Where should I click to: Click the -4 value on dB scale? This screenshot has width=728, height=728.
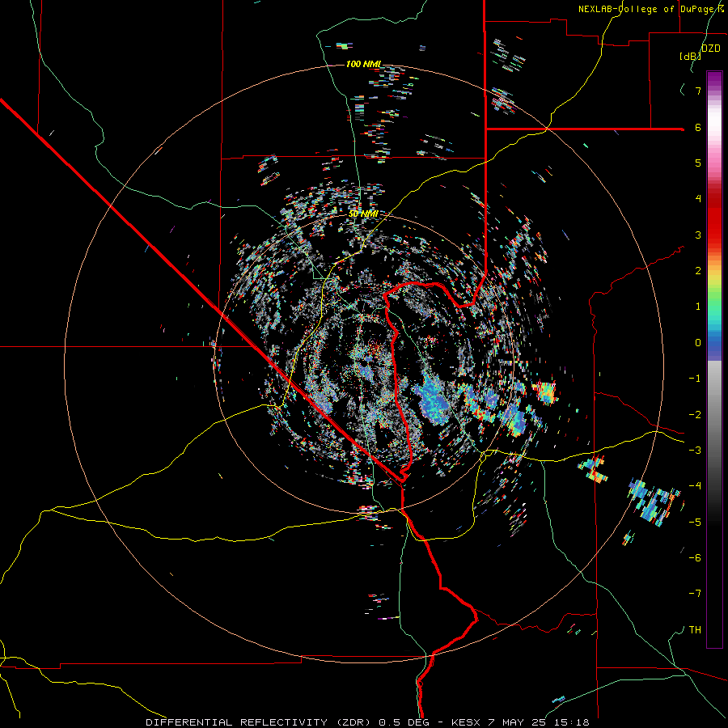(x=695, y=486)
